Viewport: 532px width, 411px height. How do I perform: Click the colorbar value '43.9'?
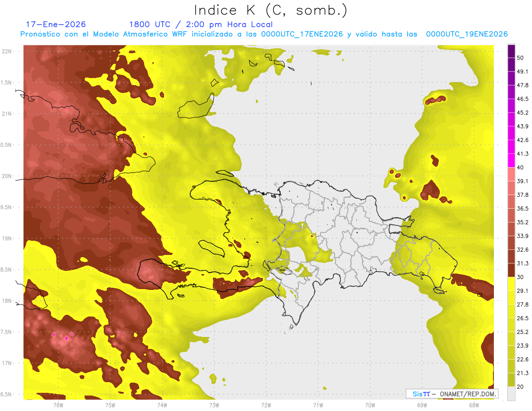point(523,126)
